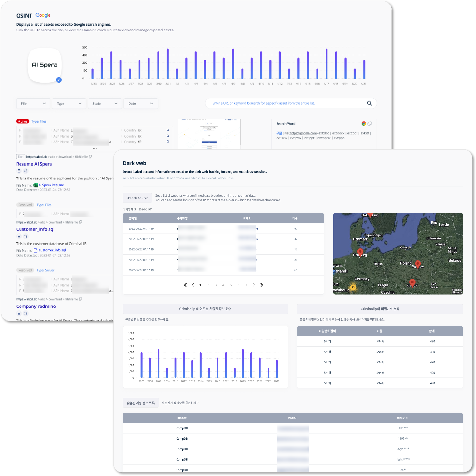Click the URL or keyword search input field
Viewport: 476px width, 476px height.
[286, 103]
